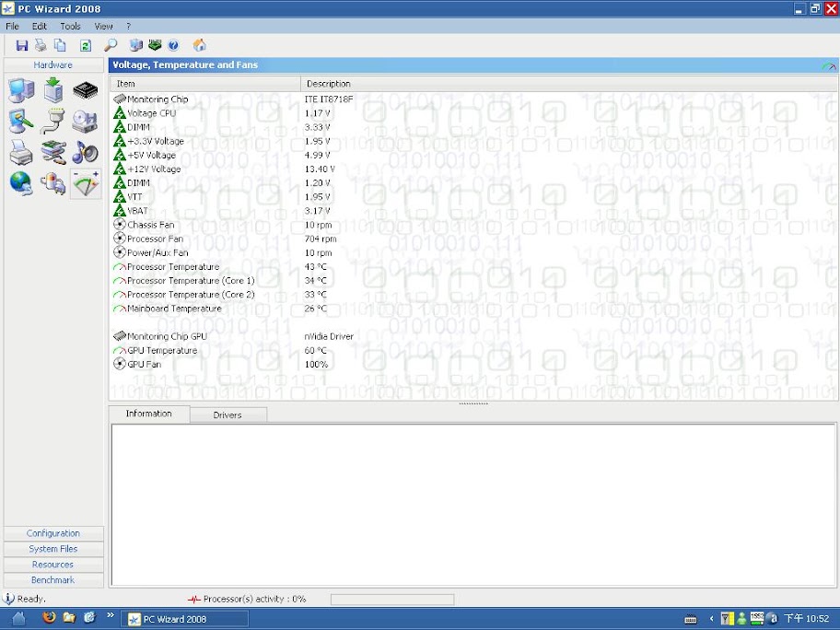Click the taskbar clock showing 10:52

click(x=807, y=619)
